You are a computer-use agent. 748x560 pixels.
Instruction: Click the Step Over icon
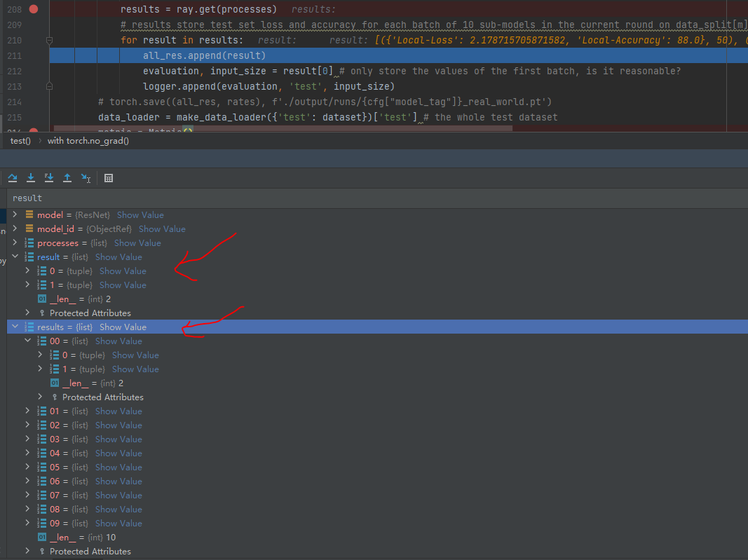point(31,177)
